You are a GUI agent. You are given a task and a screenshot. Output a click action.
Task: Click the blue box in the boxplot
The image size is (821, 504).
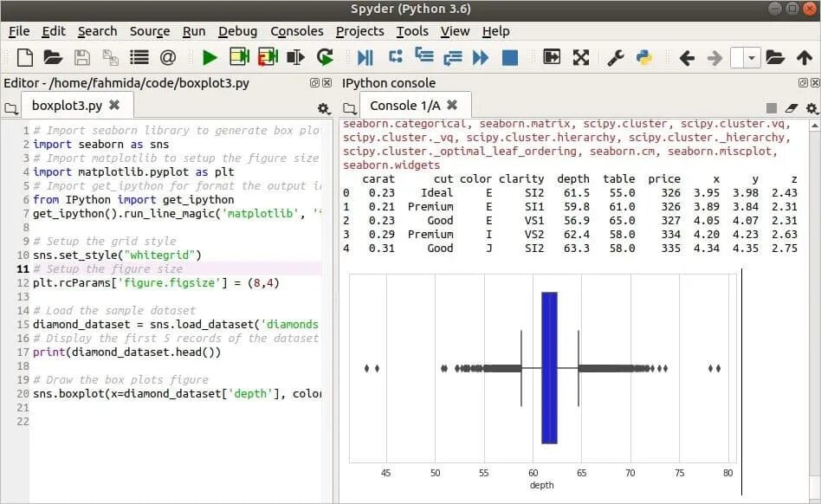pyautogui.click(x=549, y=368)
